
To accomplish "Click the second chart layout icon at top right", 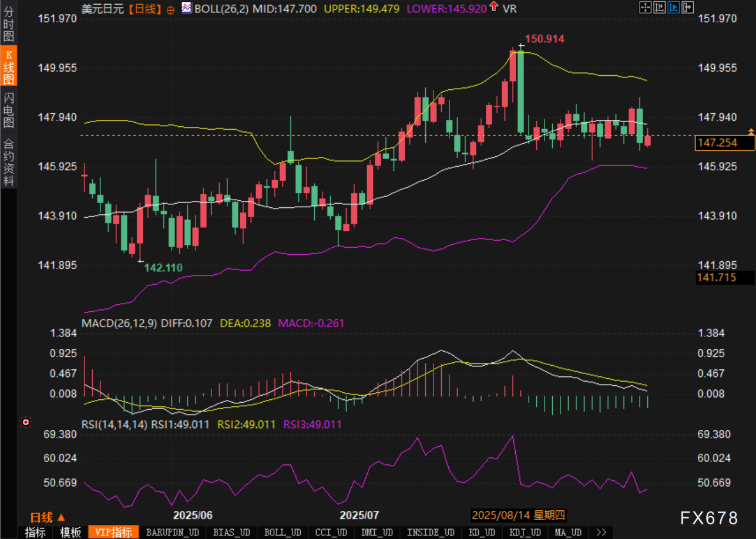I will tap(659, 7).
